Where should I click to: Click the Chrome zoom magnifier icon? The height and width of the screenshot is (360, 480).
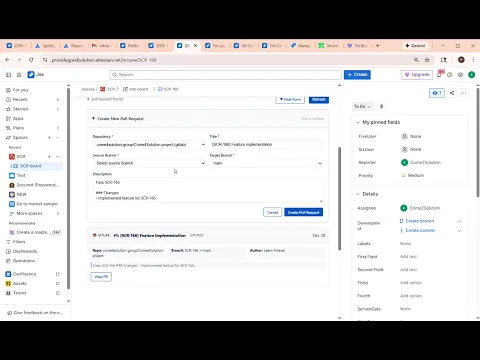point(416,60)
